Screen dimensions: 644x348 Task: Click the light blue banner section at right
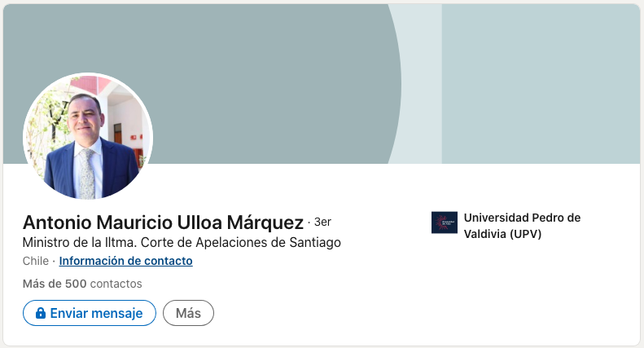point(537,81)
